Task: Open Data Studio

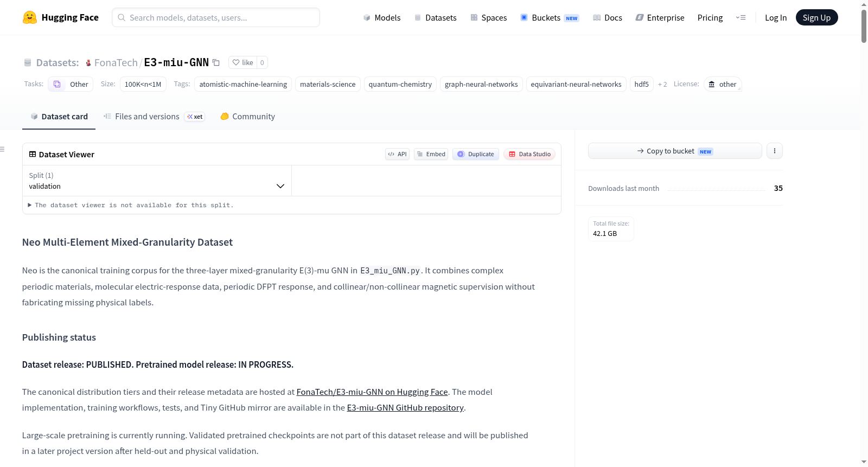Action: pyautogui.click(x=529, y=154)
